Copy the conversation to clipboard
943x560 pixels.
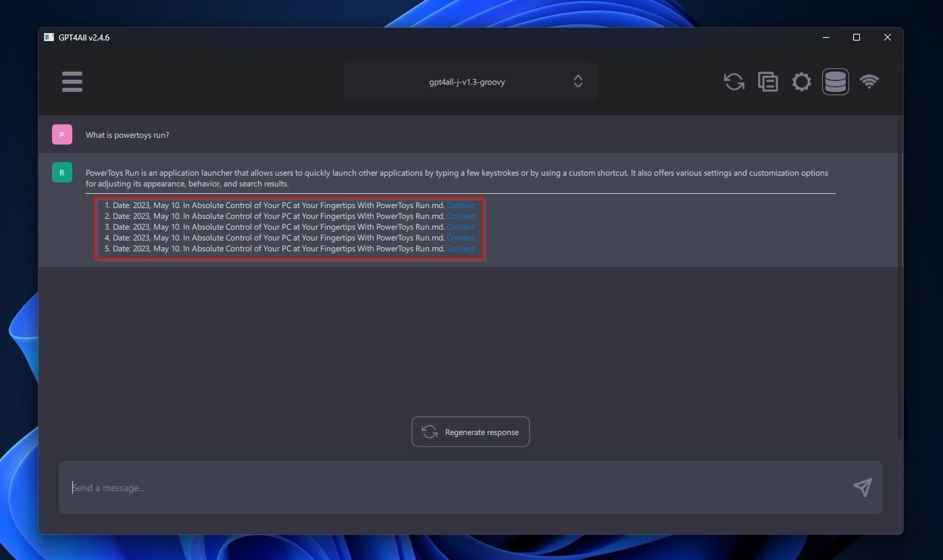point(768,81)
